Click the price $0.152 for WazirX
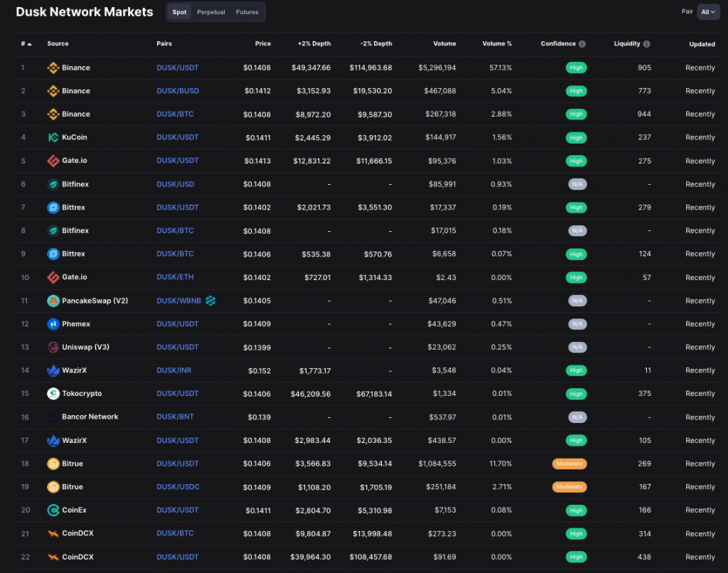The width and height of the screenshot is (728, 573). tap(259, 371)
